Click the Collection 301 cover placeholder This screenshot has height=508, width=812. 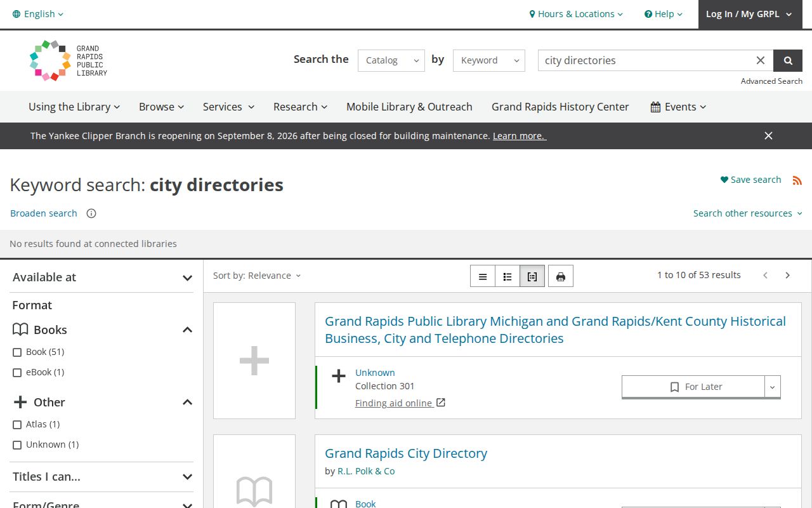click(x=254, y=361)
